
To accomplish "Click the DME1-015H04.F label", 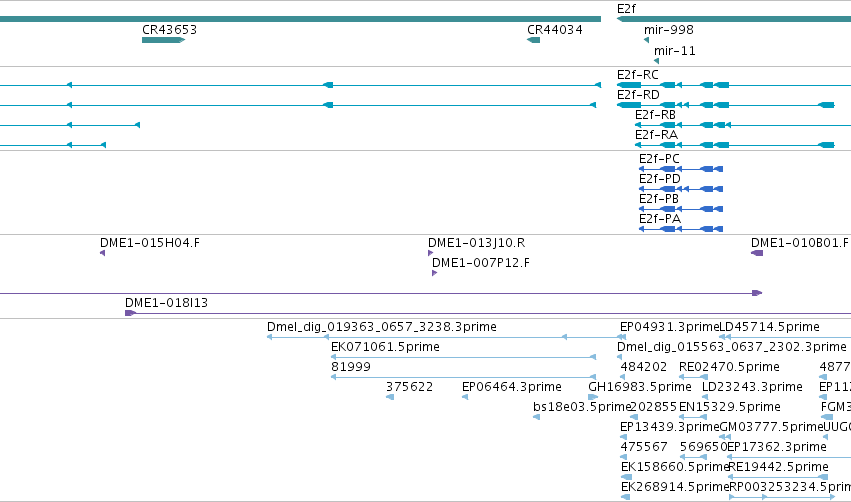I will (x=150, y=243).
